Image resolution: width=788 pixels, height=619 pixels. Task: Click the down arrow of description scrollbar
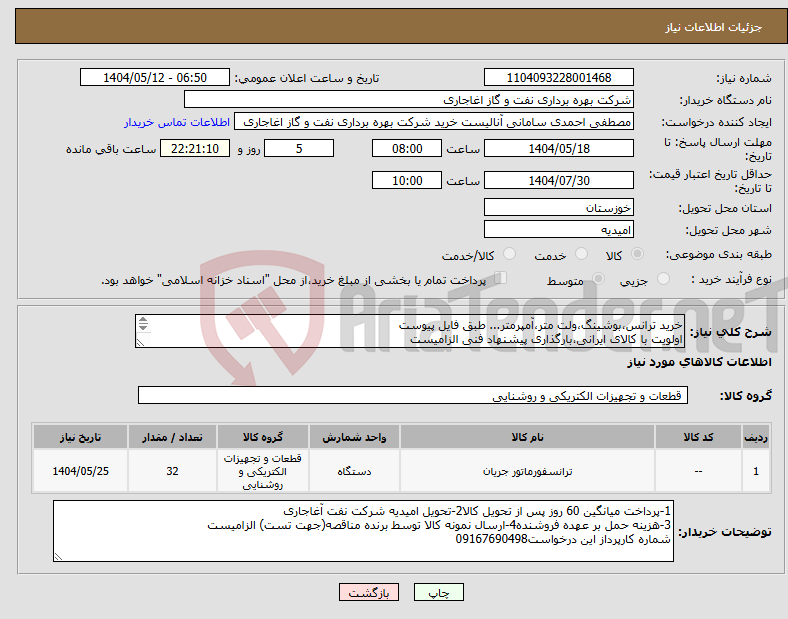(143, 328)
